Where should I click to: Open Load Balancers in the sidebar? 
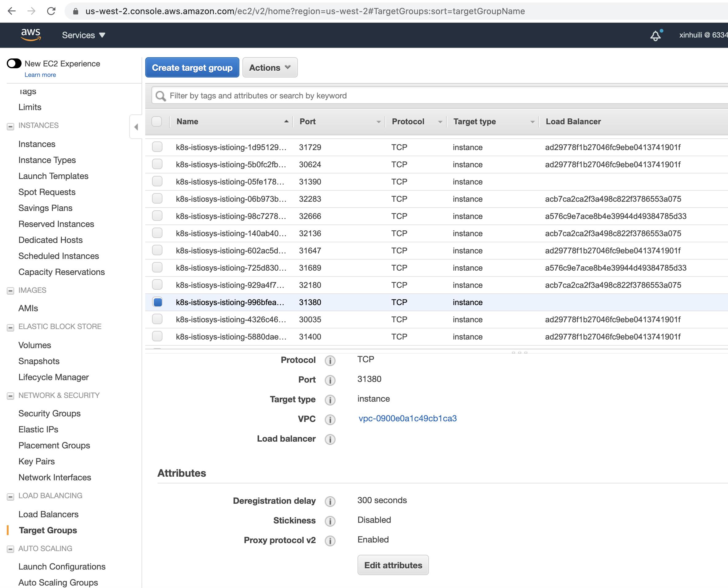point(49,514)
